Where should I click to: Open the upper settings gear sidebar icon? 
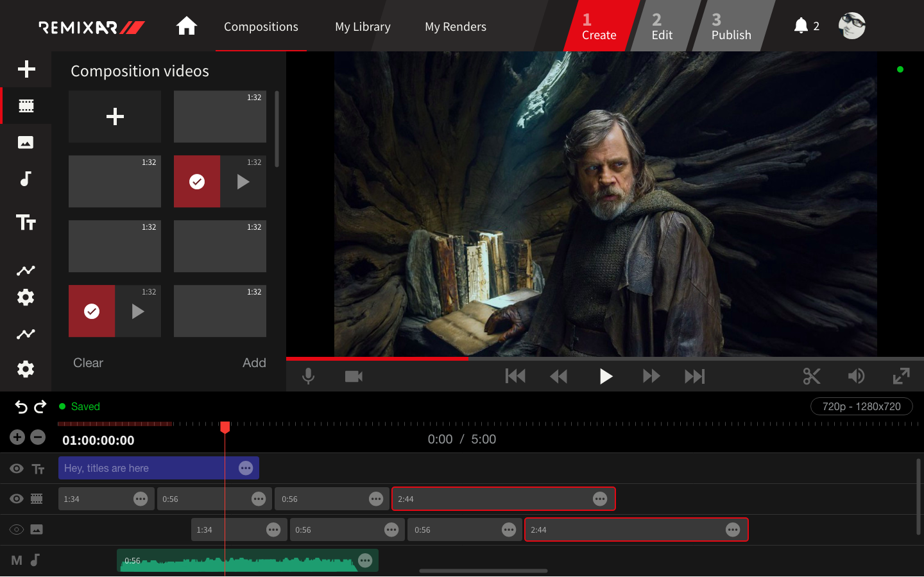coord(26,297)
